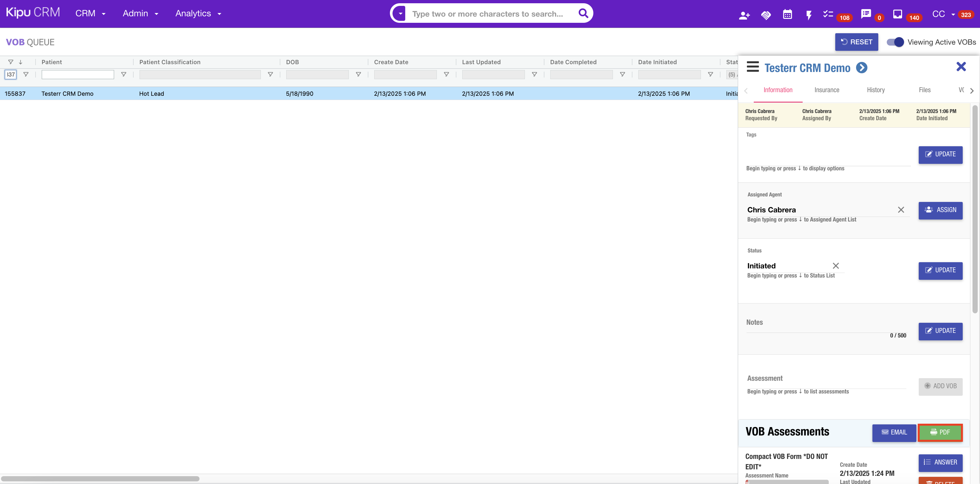Image resolution: width=980 pixels, height=484 pixels.
Task: Open the Analytics dropdown menu
Action: point(198,14)
